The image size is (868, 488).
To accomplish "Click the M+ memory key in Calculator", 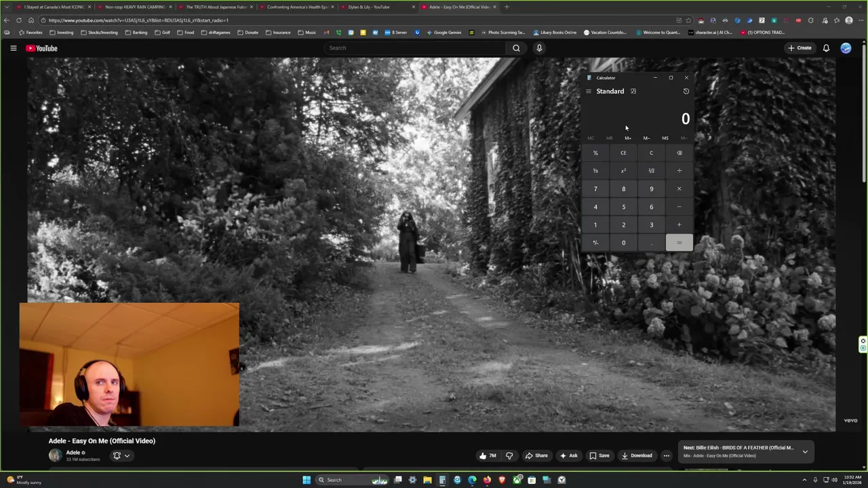I will pyautogui.click(x=628, y=138).
